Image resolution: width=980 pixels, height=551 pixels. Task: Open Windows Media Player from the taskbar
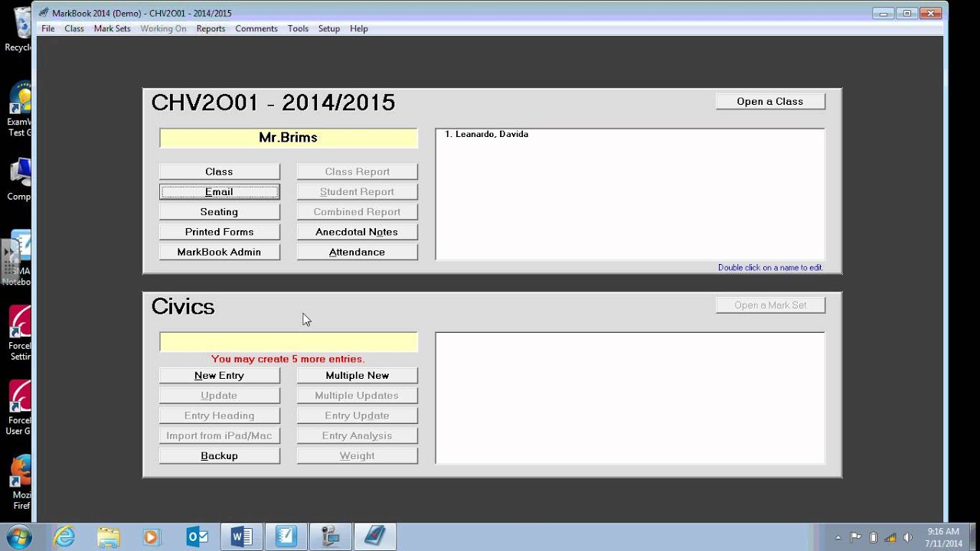click(x=152, y=536)
